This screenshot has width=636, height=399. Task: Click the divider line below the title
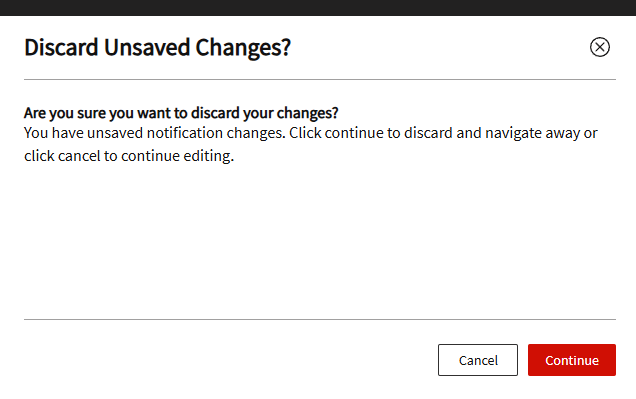click(320, 79)
